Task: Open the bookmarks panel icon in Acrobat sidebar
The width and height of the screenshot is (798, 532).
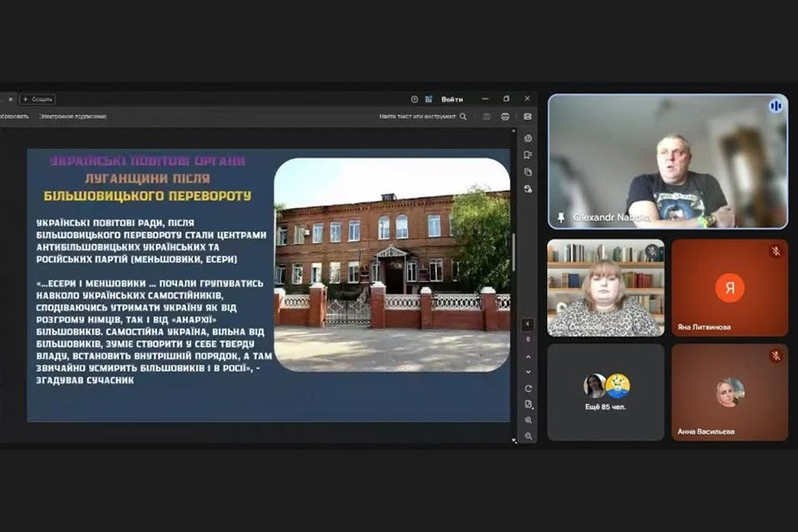Action: 528,155
